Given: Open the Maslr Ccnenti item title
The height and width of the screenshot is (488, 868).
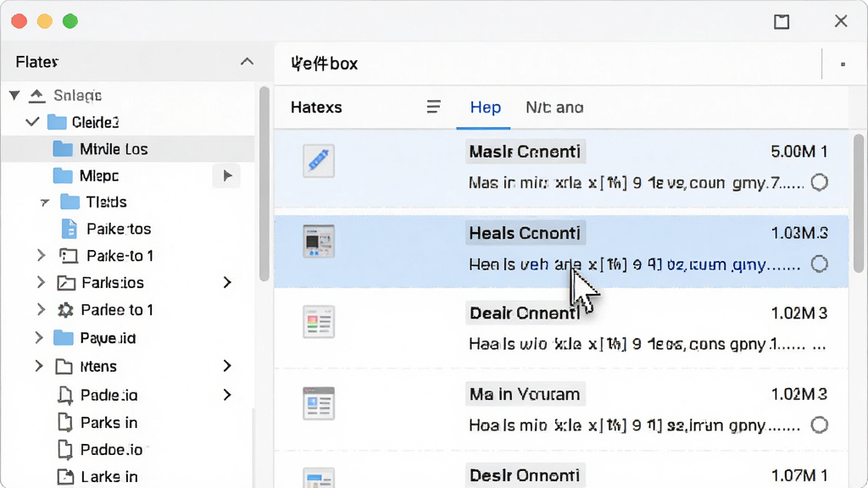Looking at the screenshot, I should [525, 152].
